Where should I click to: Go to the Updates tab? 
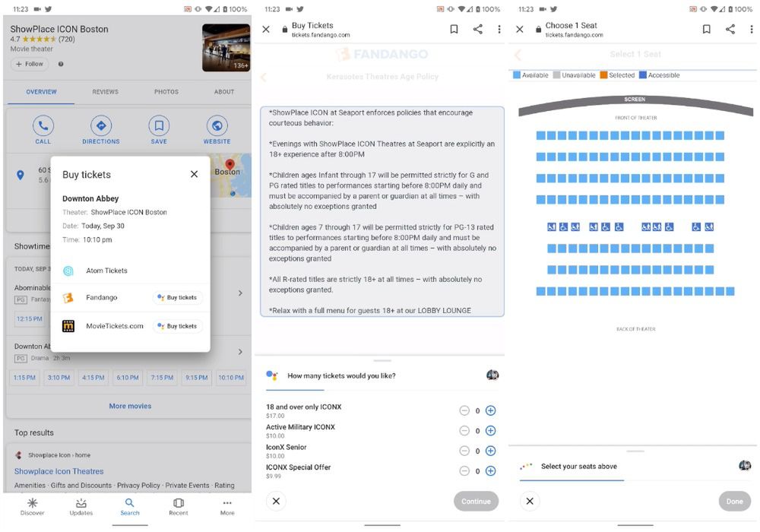81,507
